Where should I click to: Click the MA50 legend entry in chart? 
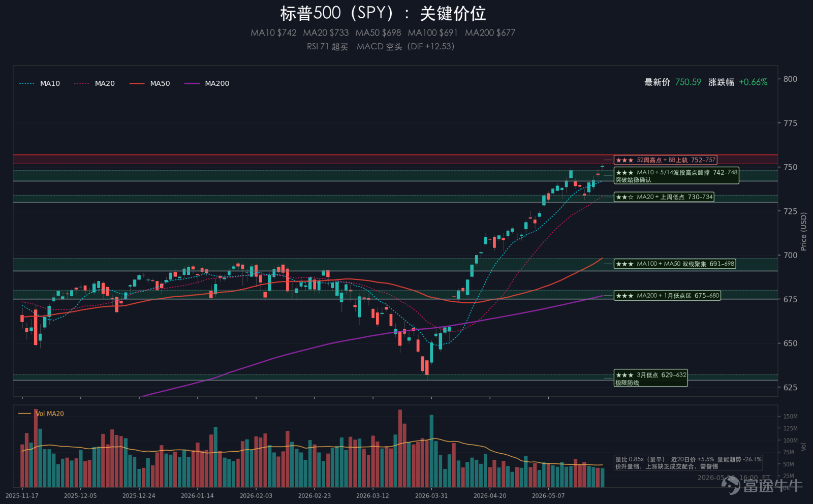149,83
